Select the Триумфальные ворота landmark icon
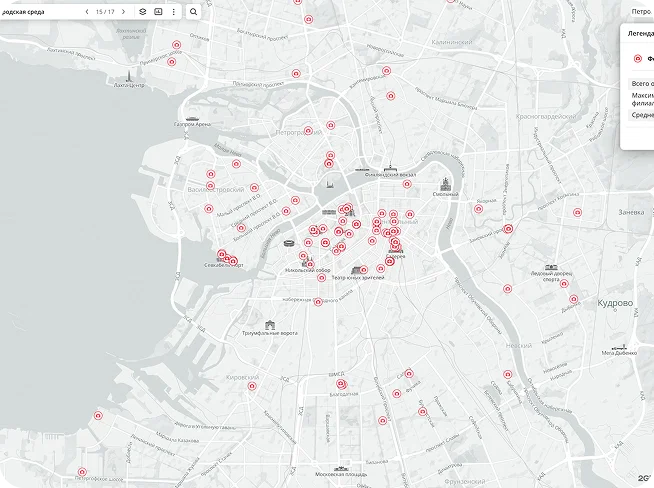The image size is (654, 488). tap(270, 323)
